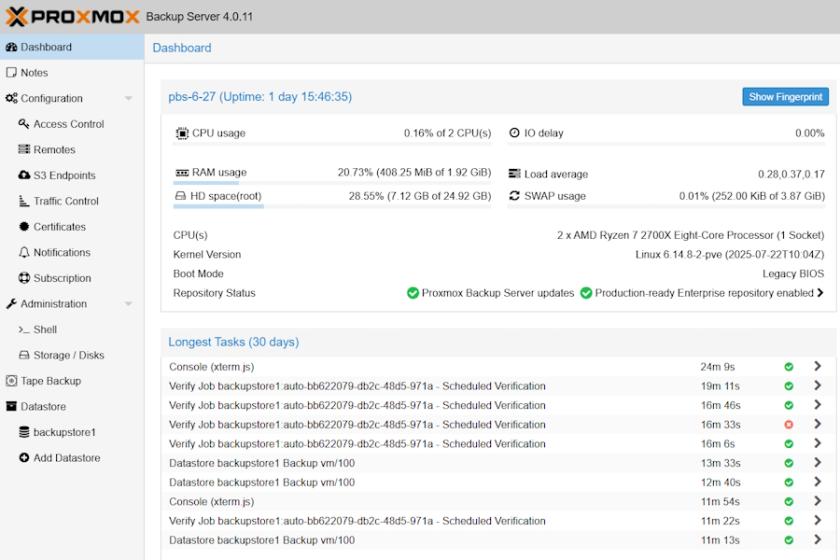840x560 pixels.
Task: Click the SWAP usage refresh icon
Action: click(x=514, y=196)
